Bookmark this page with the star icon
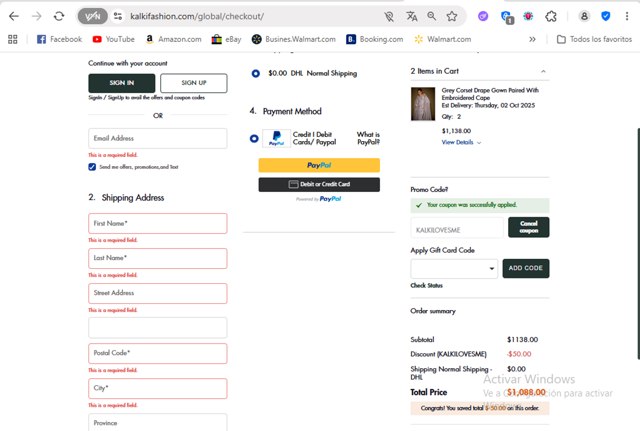The width and height of the screenshot is (640, 431). [x=451, y=16]
